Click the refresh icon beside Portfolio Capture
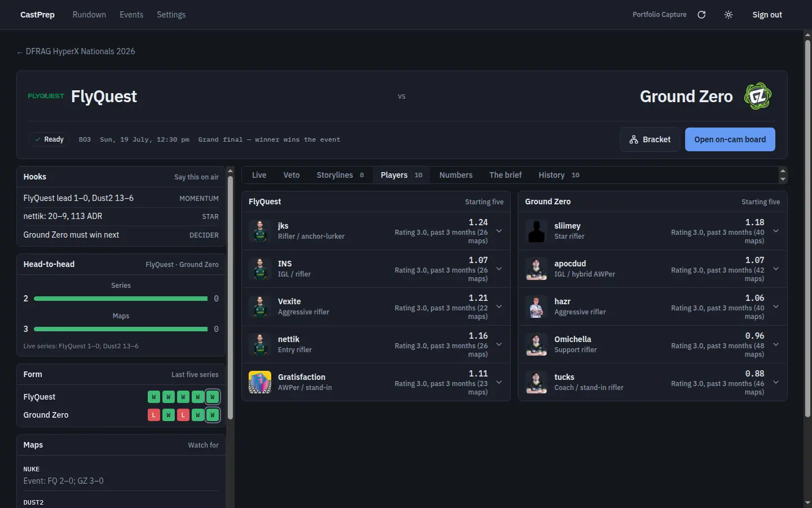The width and height of the screenshot is (812, 508). click(701, 15)
